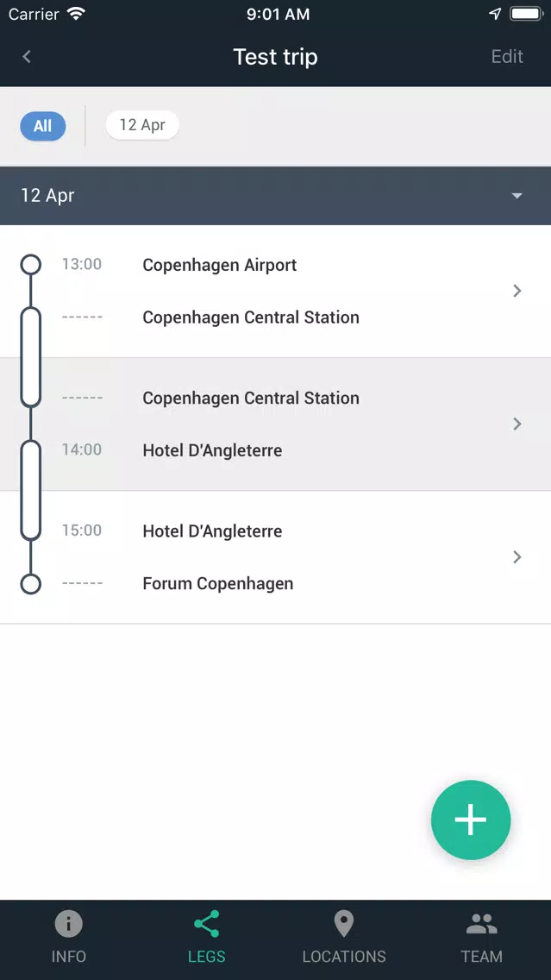Tap the Test trip title
Viewport: 551px width, 980px height.
coord(276,57)
